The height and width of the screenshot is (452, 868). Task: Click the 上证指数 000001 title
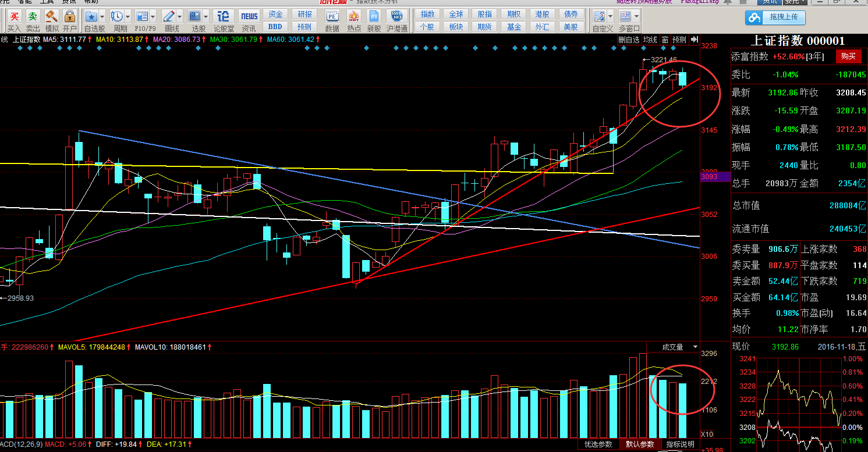click(798, 41)
